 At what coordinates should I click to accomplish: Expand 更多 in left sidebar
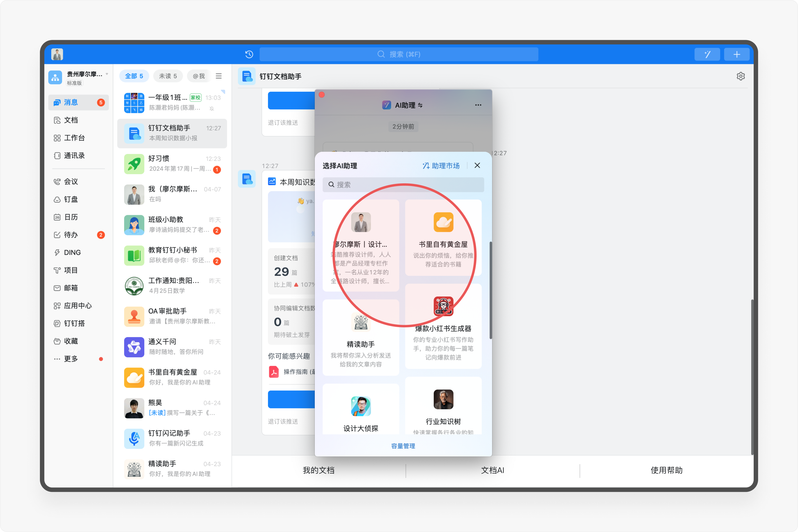coord(78,359)
